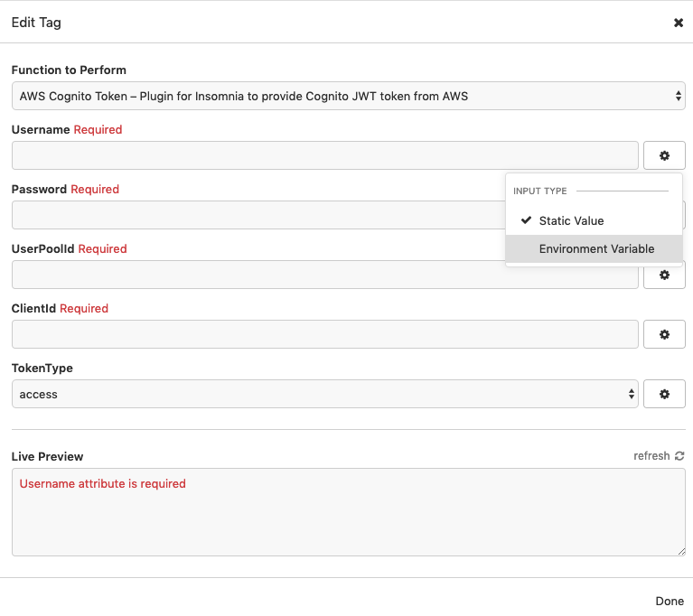This screenshot has width=693, height=616.
Task: Click the gear button beside ClientId field
Action: [x=664, y=334]
